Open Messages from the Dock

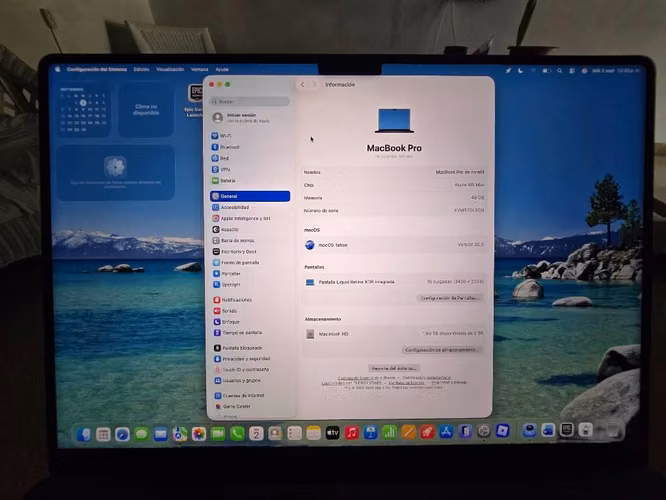click(141, 434)
